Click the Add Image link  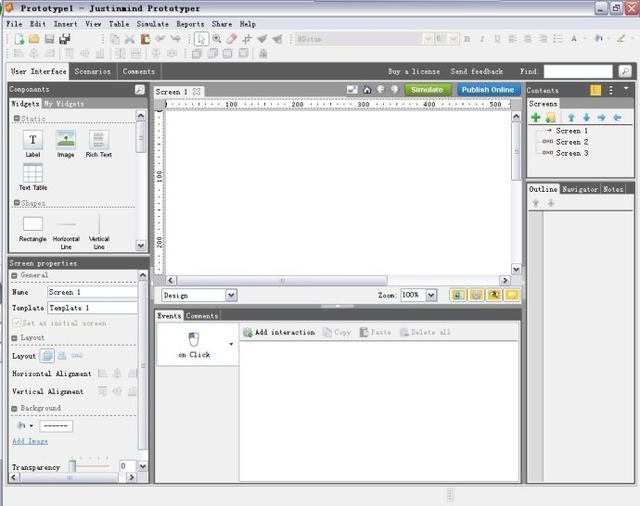click(30, 441)
